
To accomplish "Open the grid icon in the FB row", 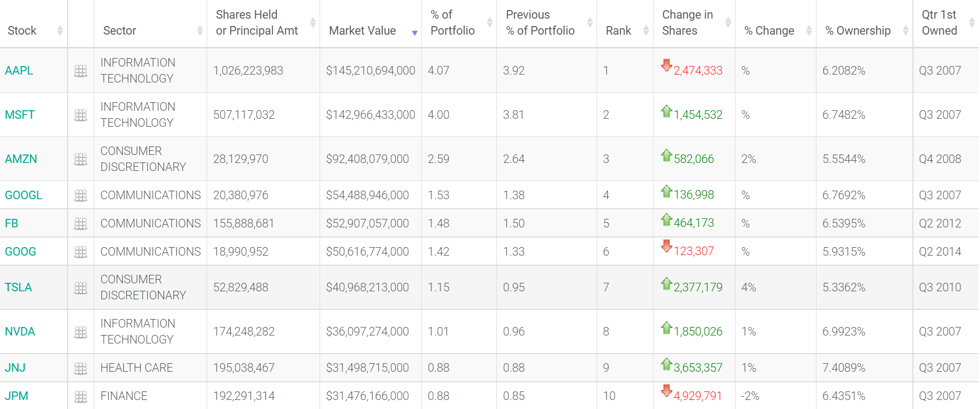I will tap(80, 224).
